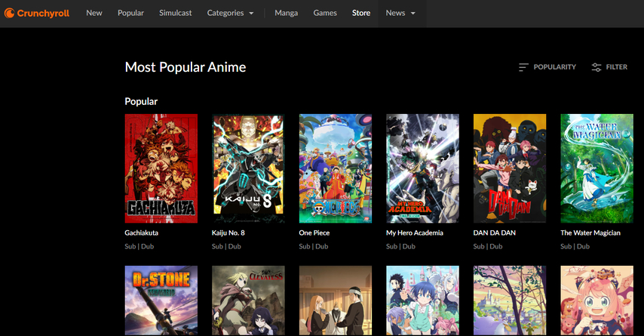The height and width of the screenshot is (336, 644).
Task: Click the DAN DA DAN title link
Action: [495, 233]
